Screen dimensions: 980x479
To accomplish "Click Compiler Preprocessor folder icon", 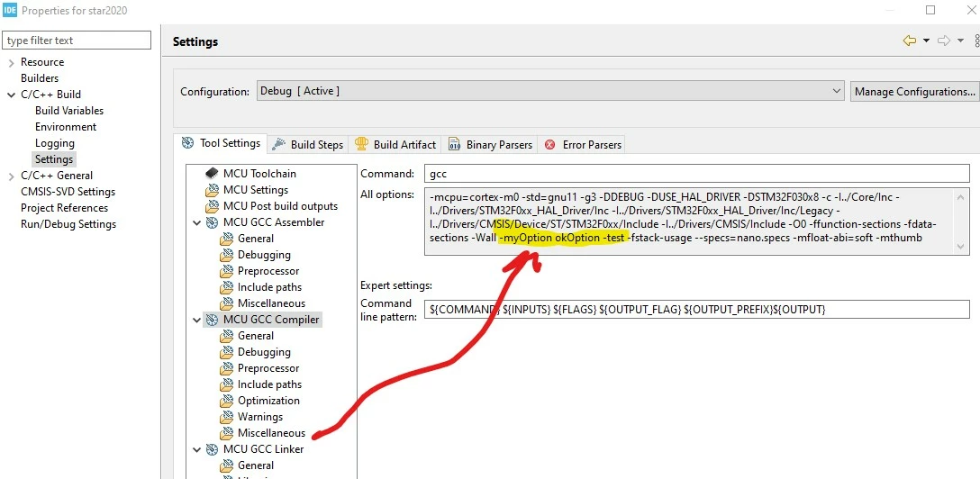I will coord(227,368).
